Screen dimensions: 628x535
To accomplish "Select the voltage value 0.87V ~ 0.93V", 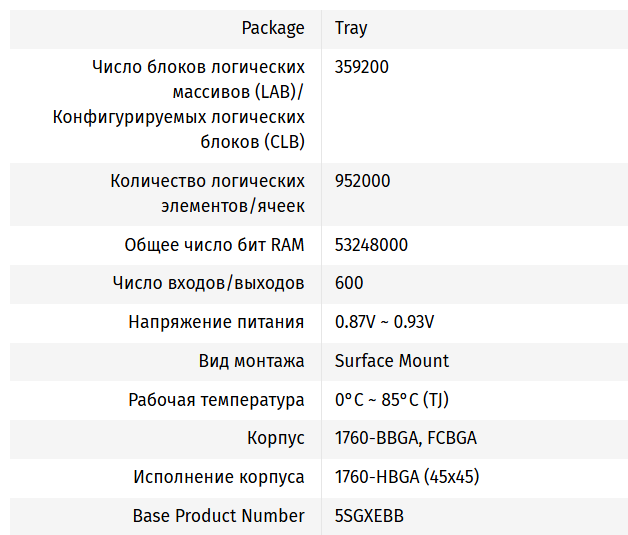I will click(384, 322).
